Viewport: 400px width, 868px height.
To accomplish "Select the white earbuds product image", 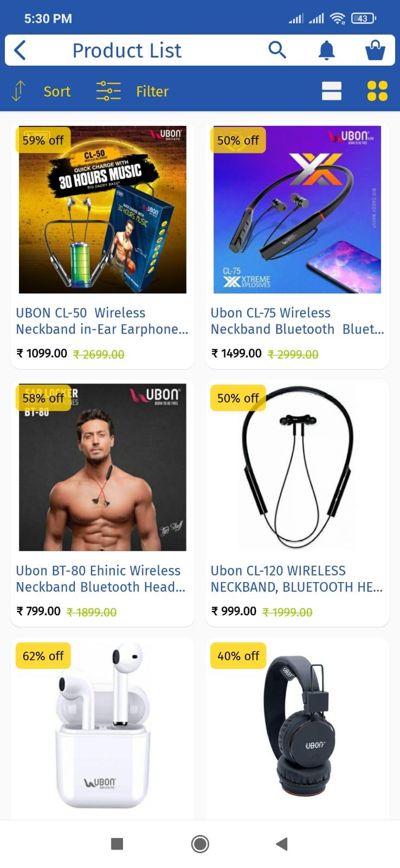I will [x=102, y=726].
